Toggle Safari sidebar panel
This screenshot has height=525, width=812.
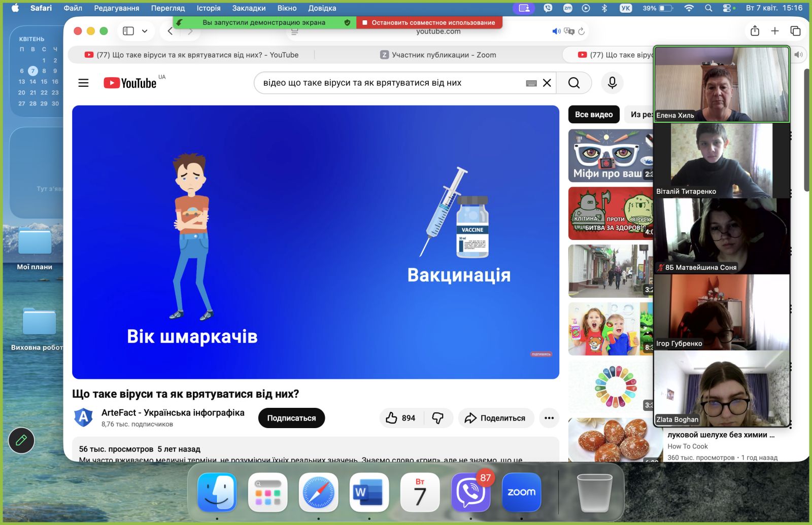128,31
